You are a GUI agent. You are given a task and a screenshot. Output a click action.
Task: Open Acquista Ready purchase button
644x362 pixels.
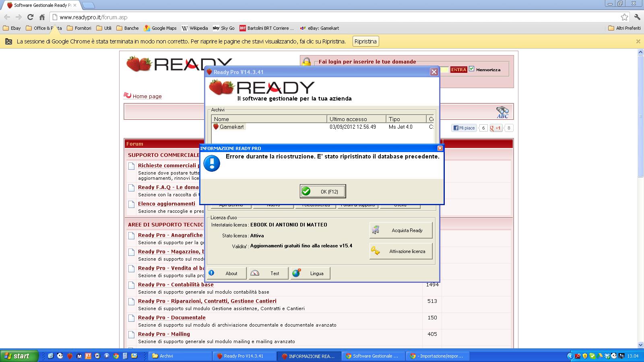click(401, 230)
